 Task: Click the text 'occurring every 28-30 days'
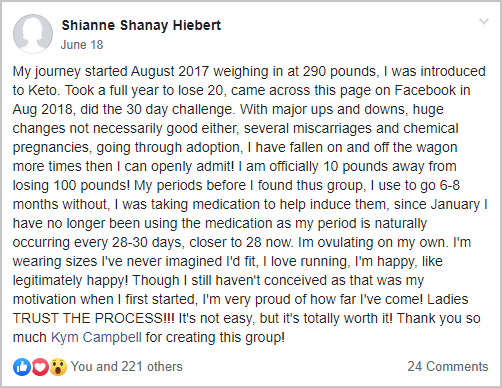click(98, 242)
